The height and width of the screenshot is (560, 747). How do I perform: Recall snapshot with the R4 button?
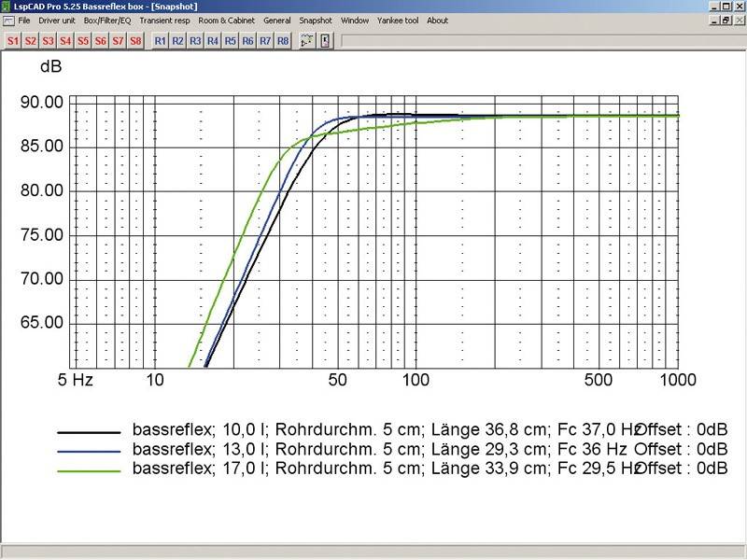point(213,41)
